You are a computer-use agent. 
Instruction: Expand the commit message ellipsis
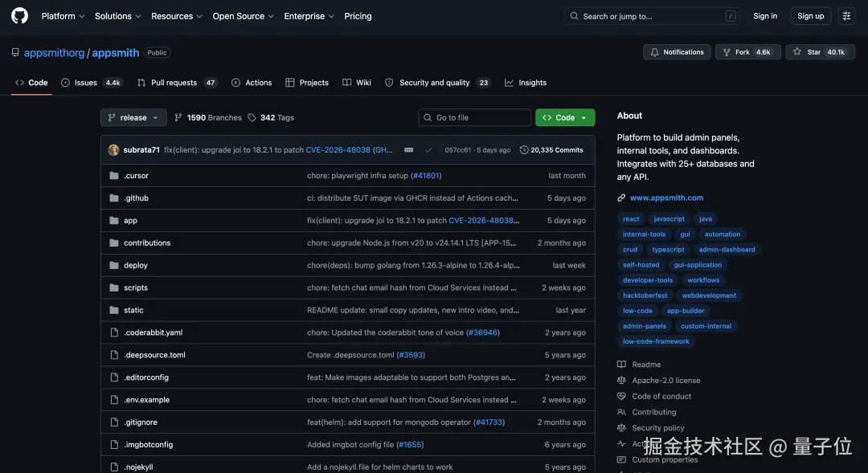pos(408,150)
